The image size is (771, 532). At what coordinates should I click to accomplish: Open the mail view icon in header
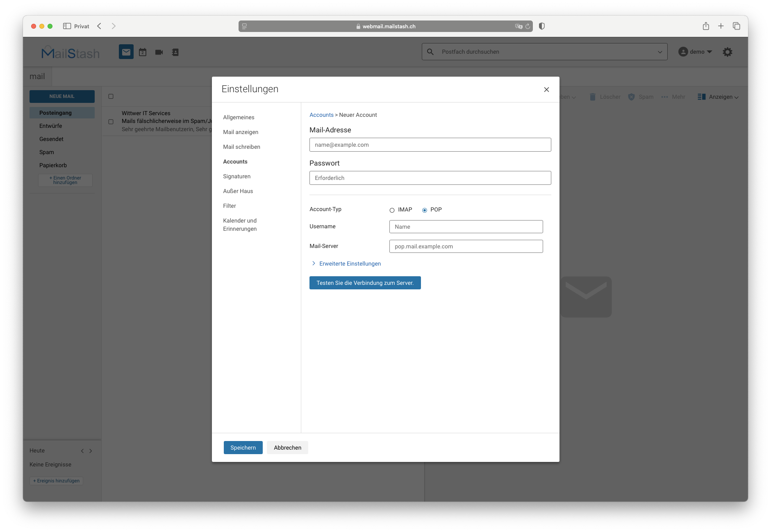(126, 52)
